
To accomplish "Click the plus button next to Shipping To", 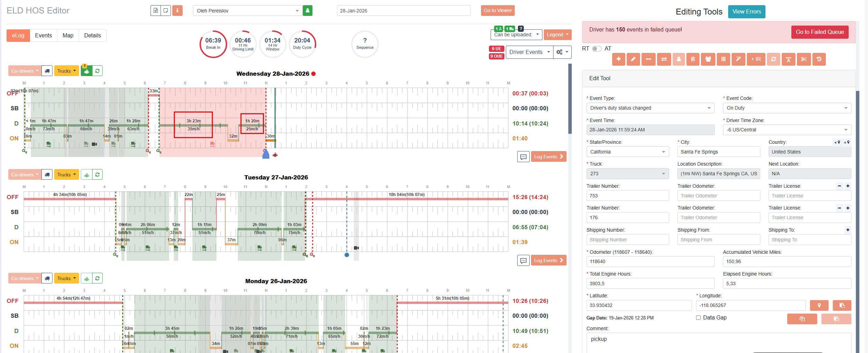I will [848, 230].
